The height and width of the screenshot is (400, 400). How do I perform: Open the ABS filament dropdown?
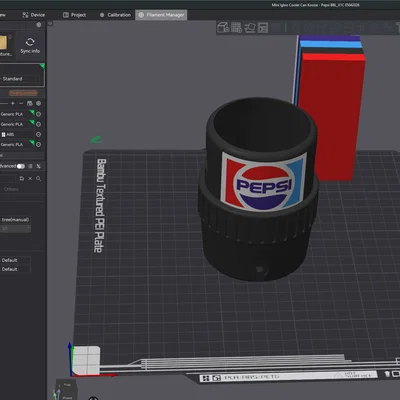tap(17, 134)
